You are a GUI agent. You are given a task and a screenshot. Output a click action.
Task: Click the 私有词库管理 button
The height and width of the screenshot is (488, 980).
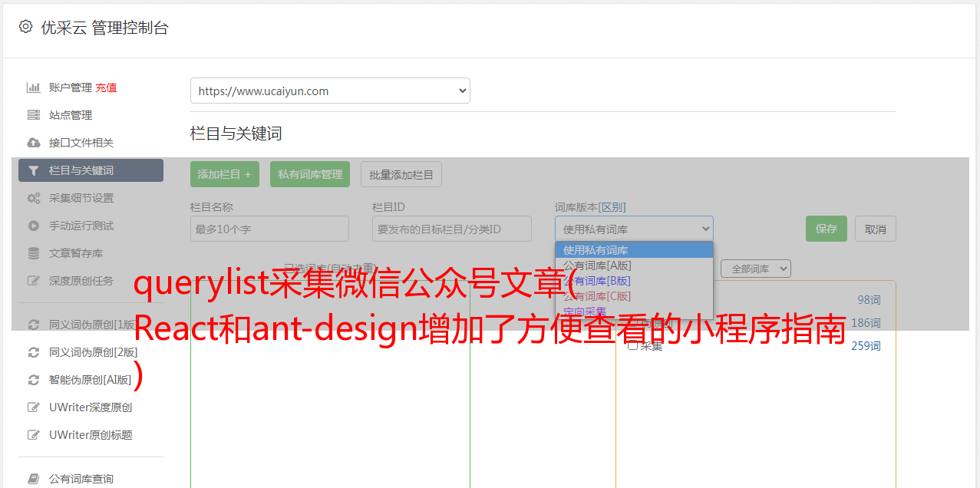(x=310, y=174)
